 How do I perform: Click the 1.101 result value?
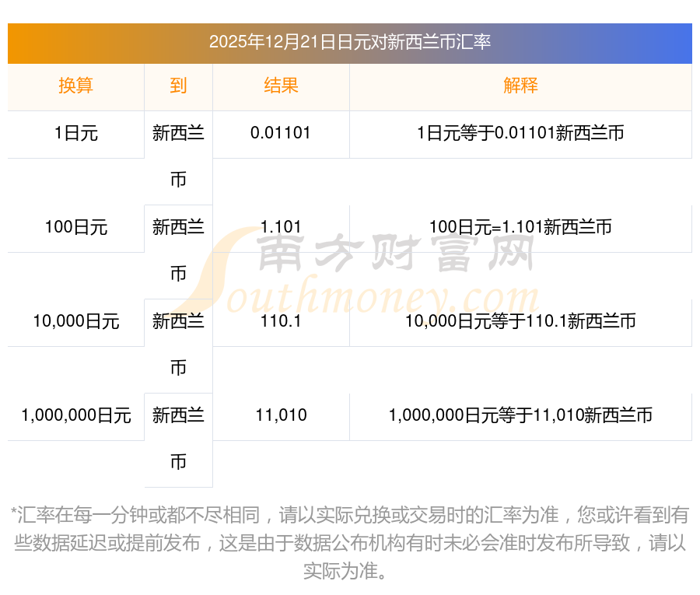pyautogui.click(x=281, y=227)
